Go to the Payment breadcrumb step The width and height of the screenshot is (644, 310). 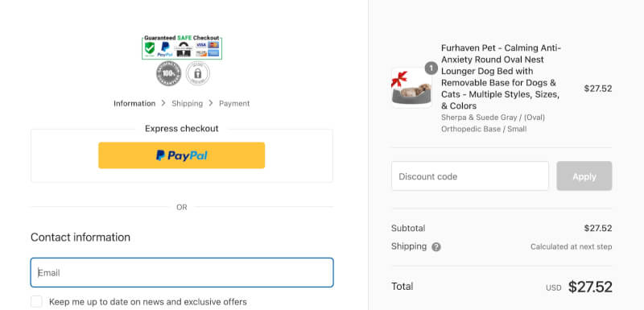coord(234,104)
